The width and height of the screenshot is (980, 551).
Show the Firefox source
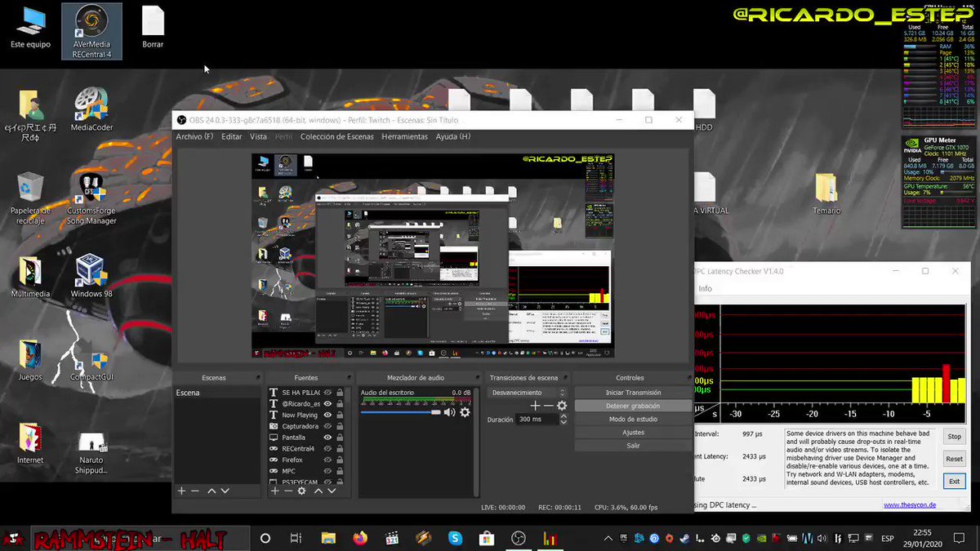coord(327,460)
